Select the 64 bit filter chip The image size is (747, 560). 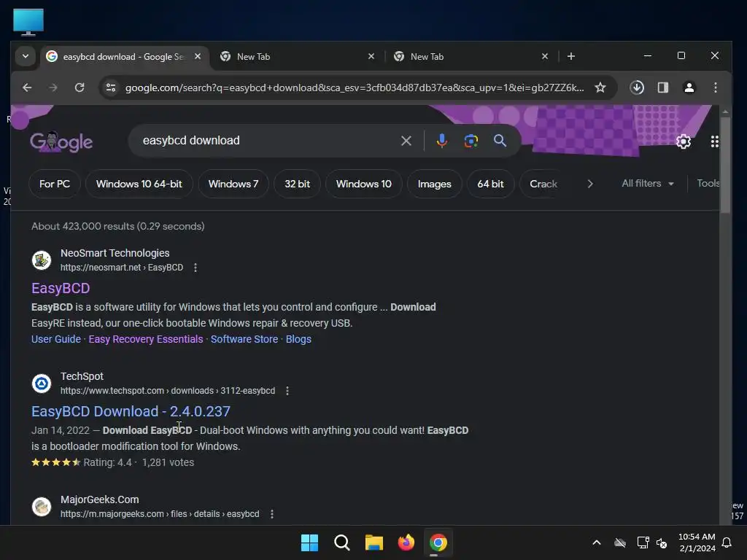491,184
